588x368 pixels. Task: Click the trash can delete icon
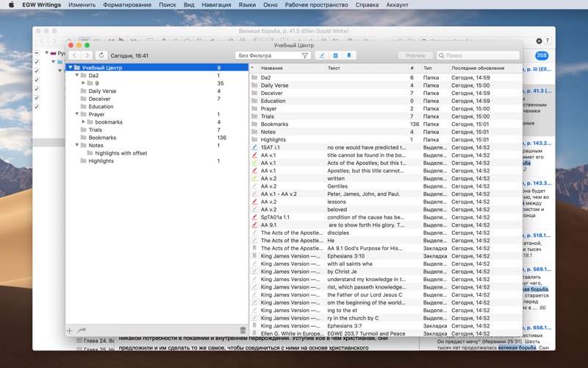pos(243,330)
